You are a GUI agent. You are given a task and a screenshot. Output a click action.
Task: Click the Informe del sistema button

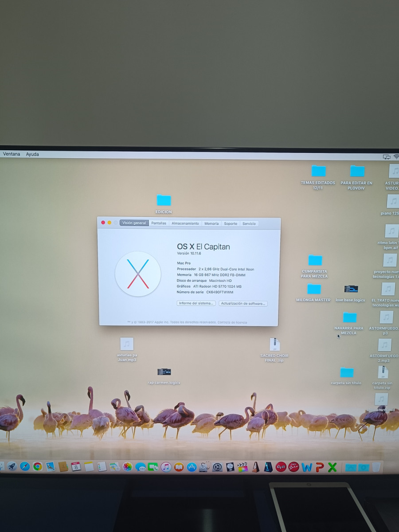coord(196,303)
